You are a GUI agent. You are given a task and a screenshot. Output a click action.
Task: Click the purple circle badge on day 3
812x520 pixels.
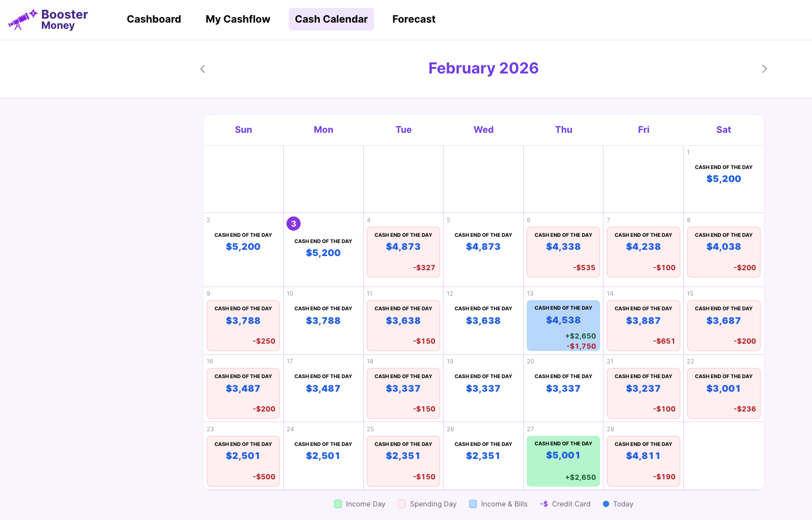point(293,223)
